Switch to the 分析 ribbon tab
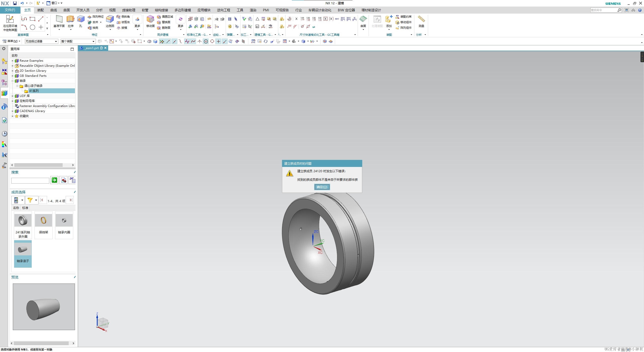644x352 pixels. click(x=99, y=10)
